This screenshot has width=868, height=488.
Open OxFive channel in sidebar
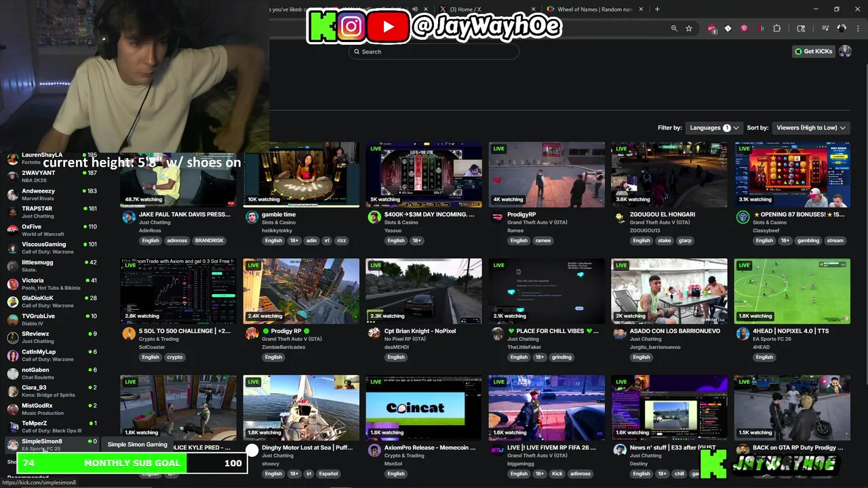coord(52,230)
